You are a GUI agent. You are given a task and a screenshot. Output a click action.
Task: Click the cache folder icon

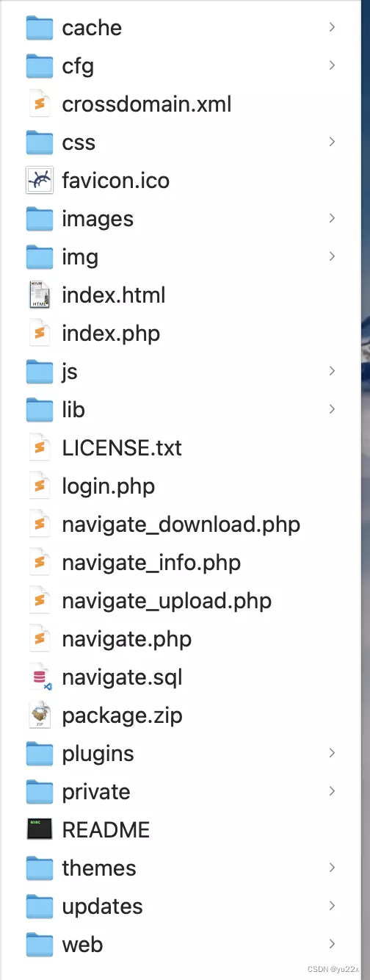tap(40, 28)
